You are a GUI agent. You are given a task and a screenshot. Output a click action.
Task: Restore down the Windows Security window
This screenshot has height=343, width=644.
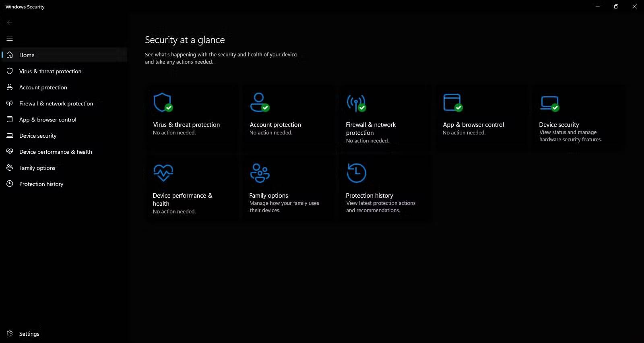click(x=616, y=6)
